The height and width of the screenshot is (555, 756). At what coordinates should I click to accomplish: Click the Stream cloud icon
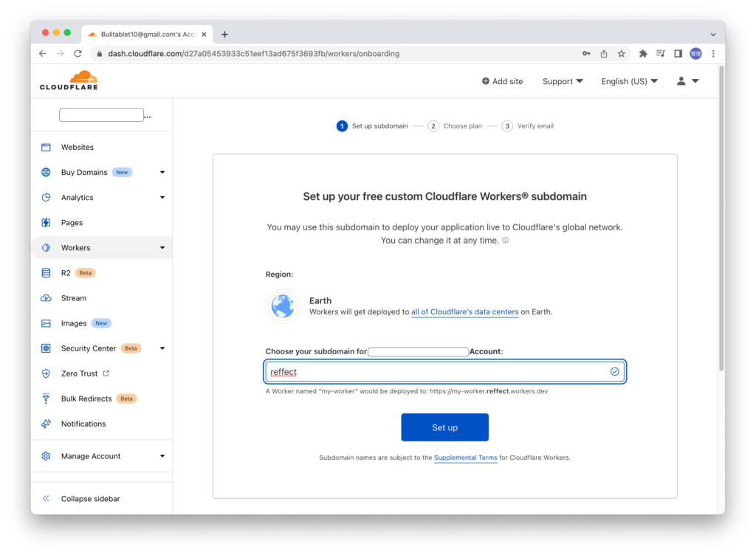coord(46,298)
